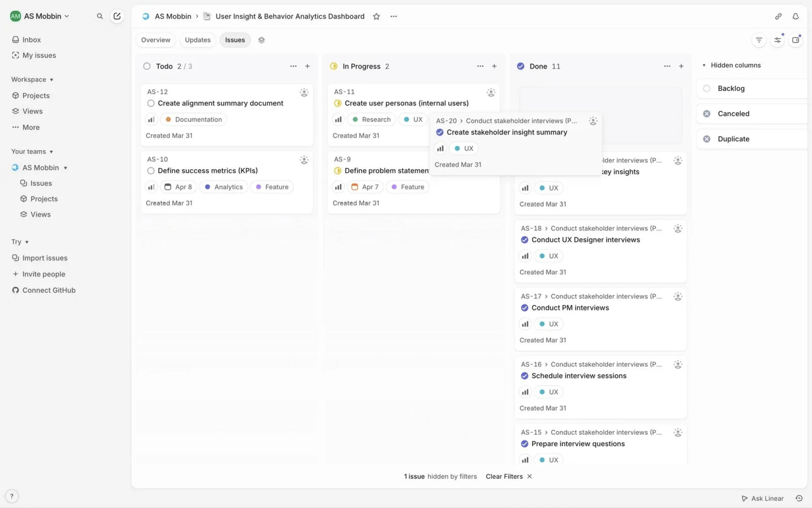The width and height of the screenshot is (812, 508).
Task: Open display options sliders icon
Action: point(777,40)
